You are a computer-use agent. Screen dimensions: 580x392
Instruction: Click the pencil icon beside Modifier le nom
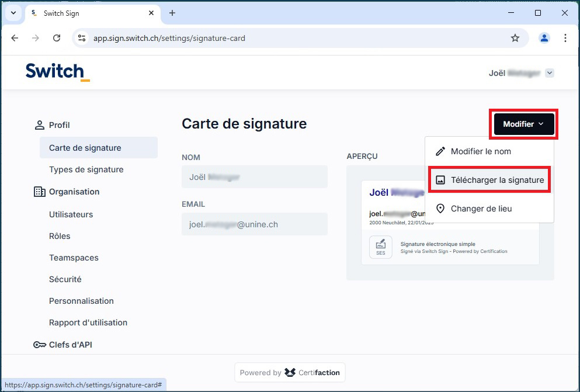(439, 151)
